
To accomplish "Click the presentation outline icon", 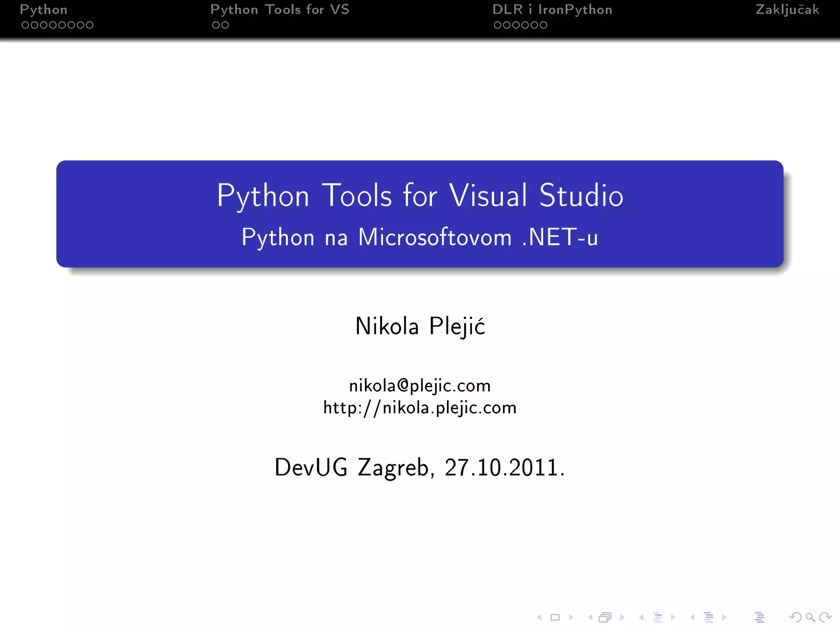I will [x=759, y=617].
